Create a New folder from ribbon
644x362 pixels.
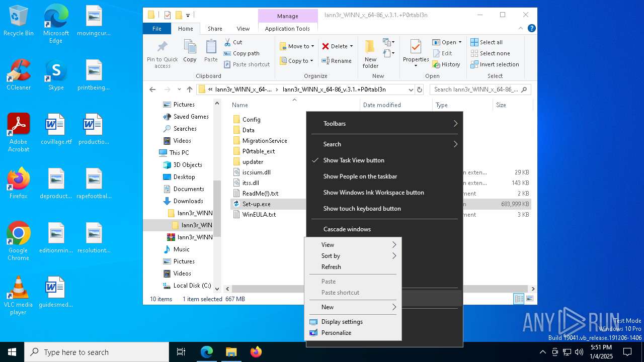pyautogui.click(x=370, y=54)
